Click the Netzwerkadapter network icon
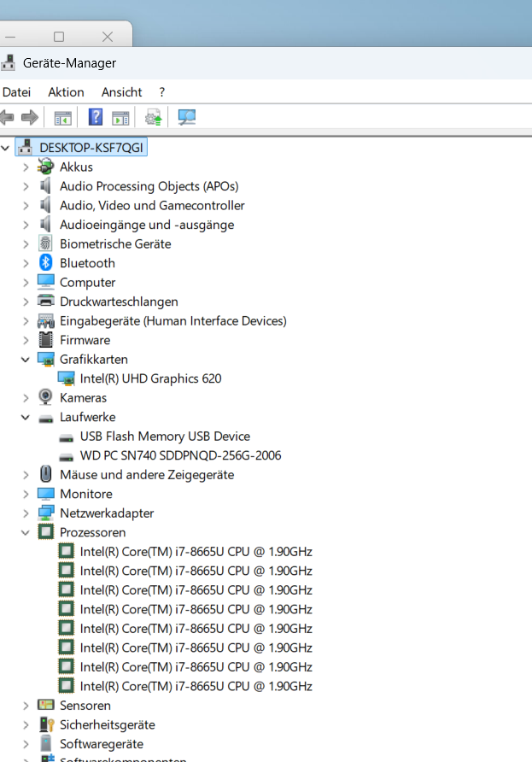This screenshot has height=762, width=532. [x=45, y=513]
